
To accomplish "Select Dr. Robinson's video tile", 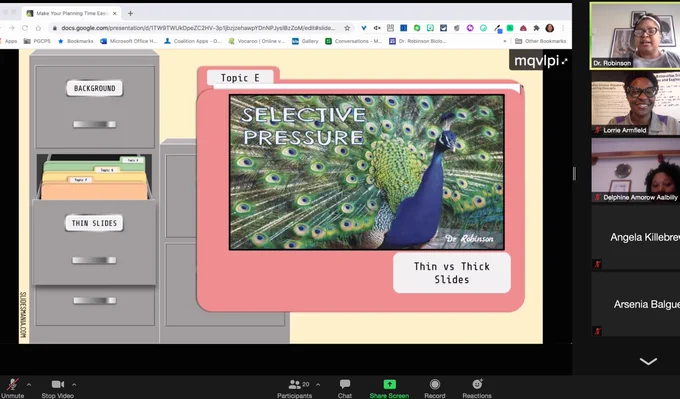I will pyautogui.click(x=635, y=36).
